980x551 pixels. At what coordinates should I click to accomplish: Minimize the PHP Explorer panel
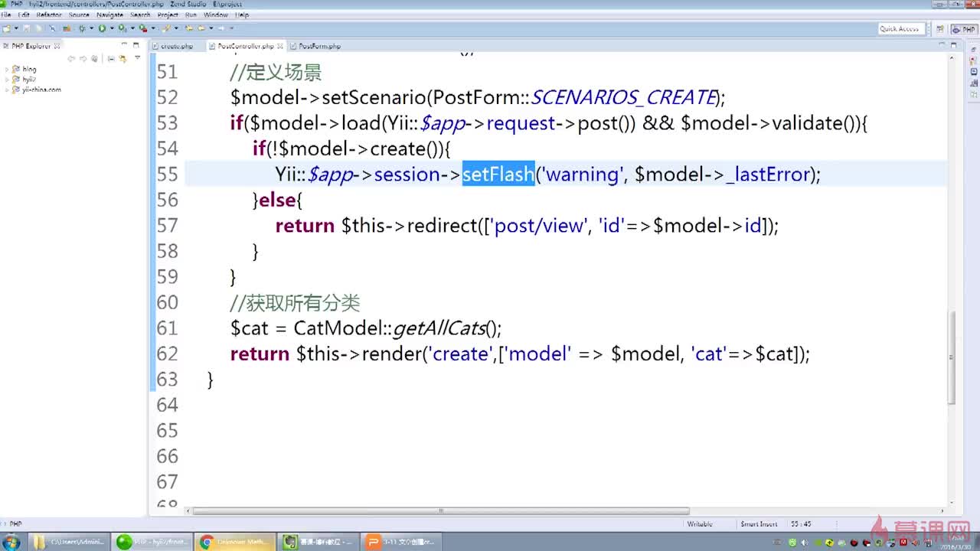pyautogui.click(x=125, y=45)
